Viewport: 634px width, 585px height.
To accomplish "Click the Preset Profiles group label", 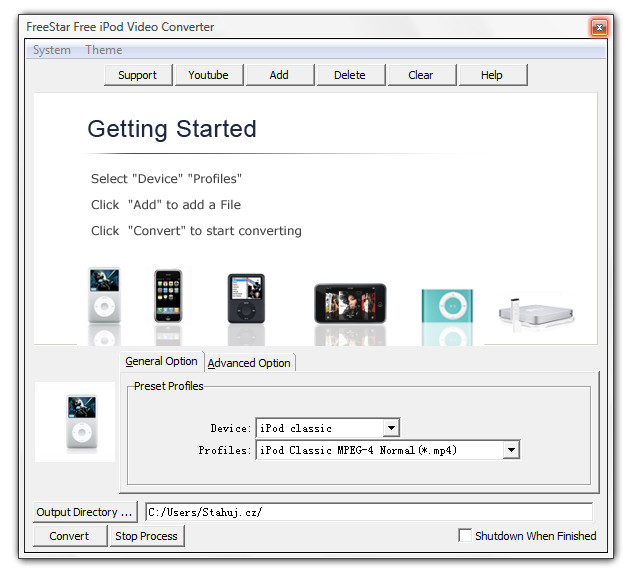I will pos(169,386).
